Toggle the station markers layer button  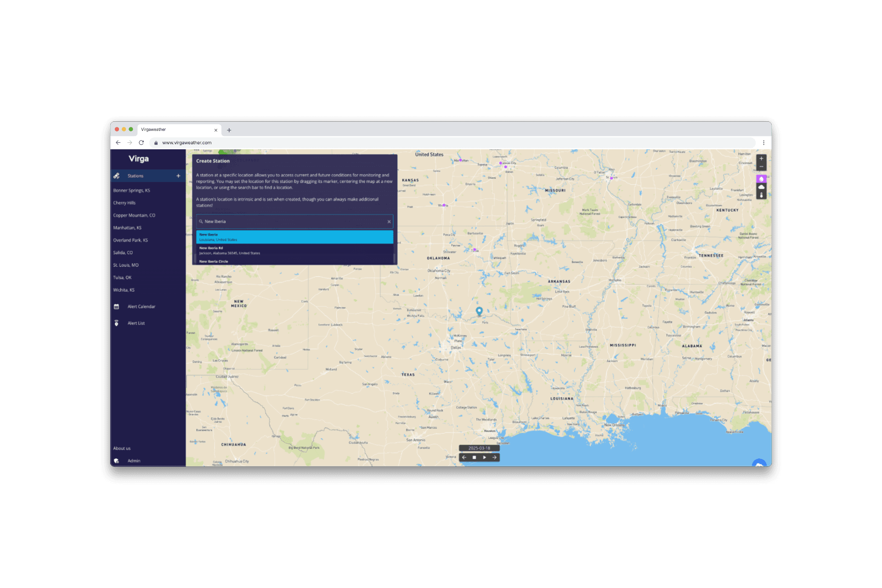tap(761, 179)
